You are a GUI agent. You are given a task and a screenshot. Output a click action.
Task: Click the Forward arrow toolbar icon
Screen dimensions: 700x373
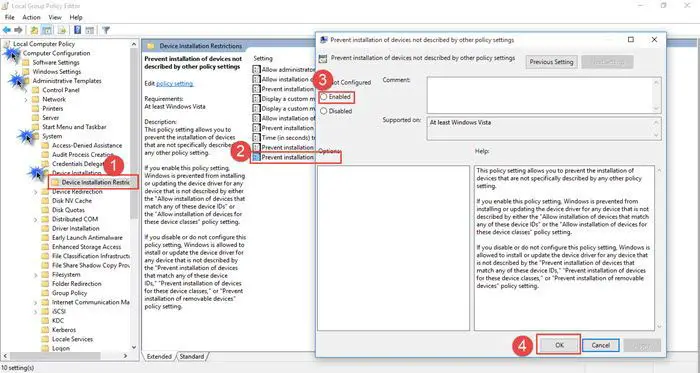click(x=18, y=30)
